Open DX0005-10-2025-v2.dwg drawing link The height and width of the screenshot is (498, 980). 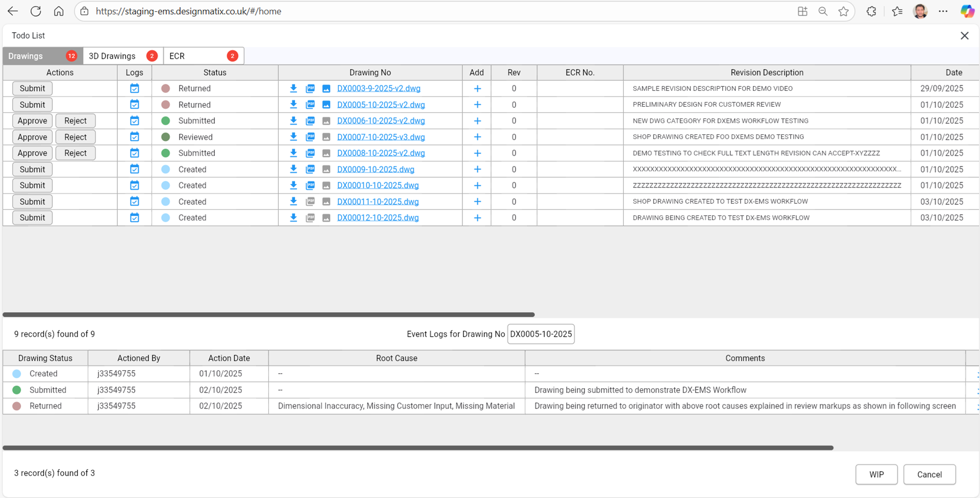point(381,105)
